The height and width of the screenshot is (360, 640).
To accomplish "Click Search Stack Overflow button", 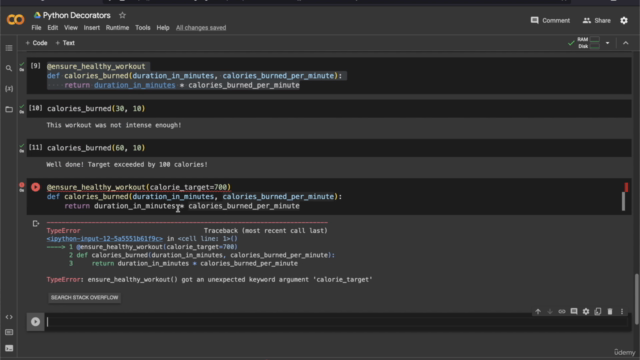I will click(x=84, y=298).
